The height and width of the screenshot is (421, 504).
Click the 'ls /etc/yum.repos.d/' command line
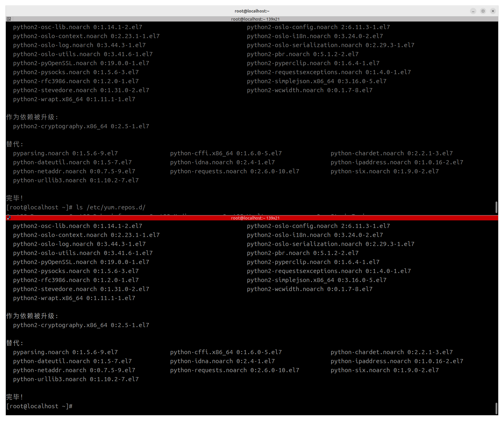pyautogui.click(x=76, y=207)
